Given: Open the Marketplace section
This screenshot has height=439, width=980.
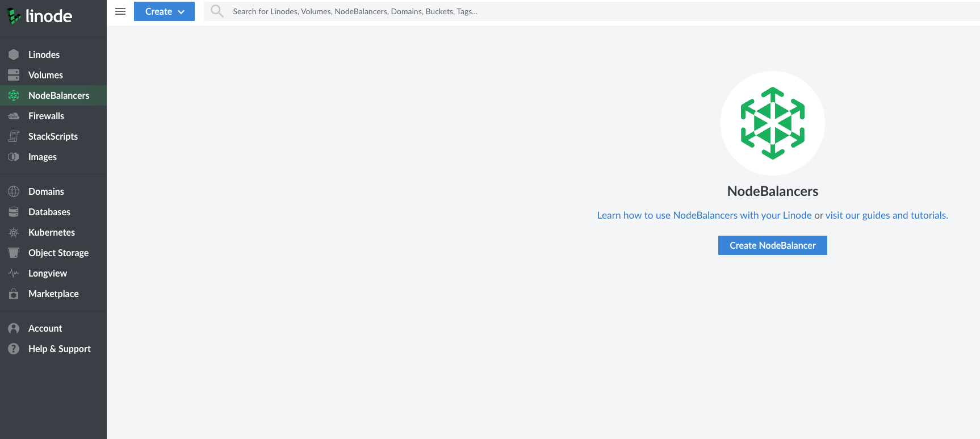Looking at the screenshot, I should click(53, 294).
